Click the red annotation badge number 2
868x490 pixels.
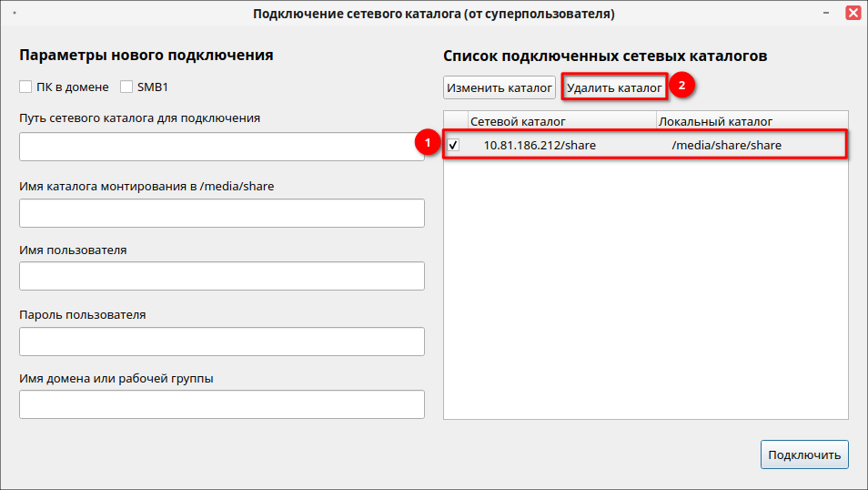click(682, 86)
